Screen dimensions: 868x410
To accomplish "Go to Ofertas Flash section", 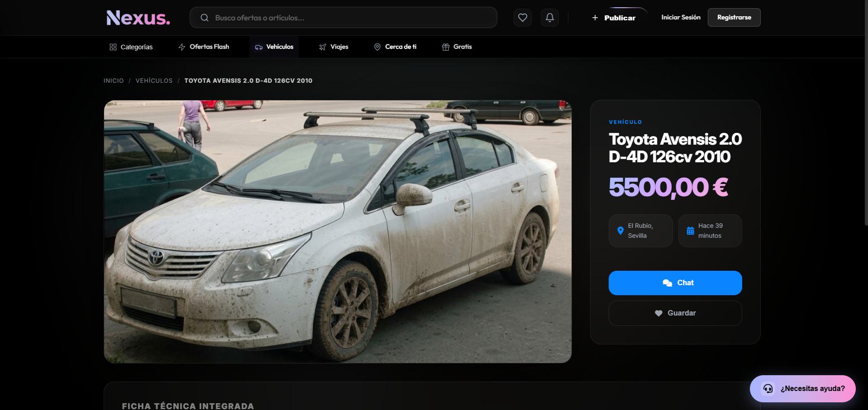I will click(204, 47).
